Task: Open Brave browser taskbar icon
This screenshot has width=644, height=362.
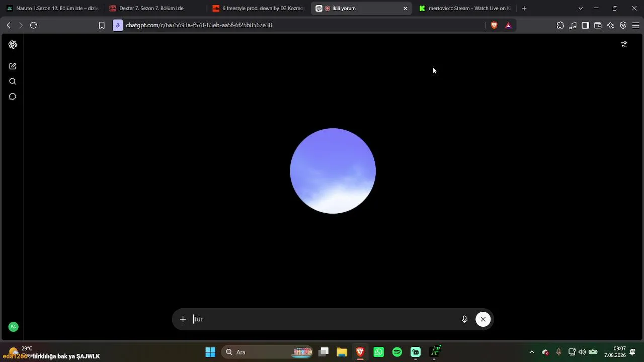Action: (x=360, y=352)
